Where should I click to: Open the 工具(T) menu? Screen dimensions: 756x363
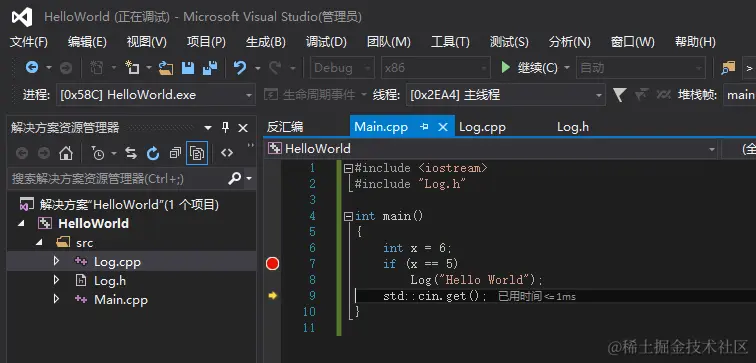(x=450, y=42)
